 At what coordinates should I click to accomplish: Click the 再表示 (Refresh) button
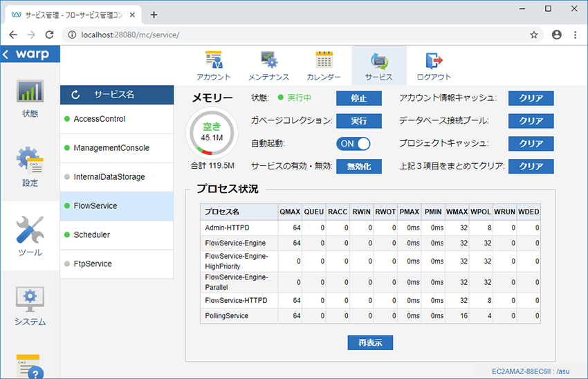pyautogui.click(x=370, y=342)
